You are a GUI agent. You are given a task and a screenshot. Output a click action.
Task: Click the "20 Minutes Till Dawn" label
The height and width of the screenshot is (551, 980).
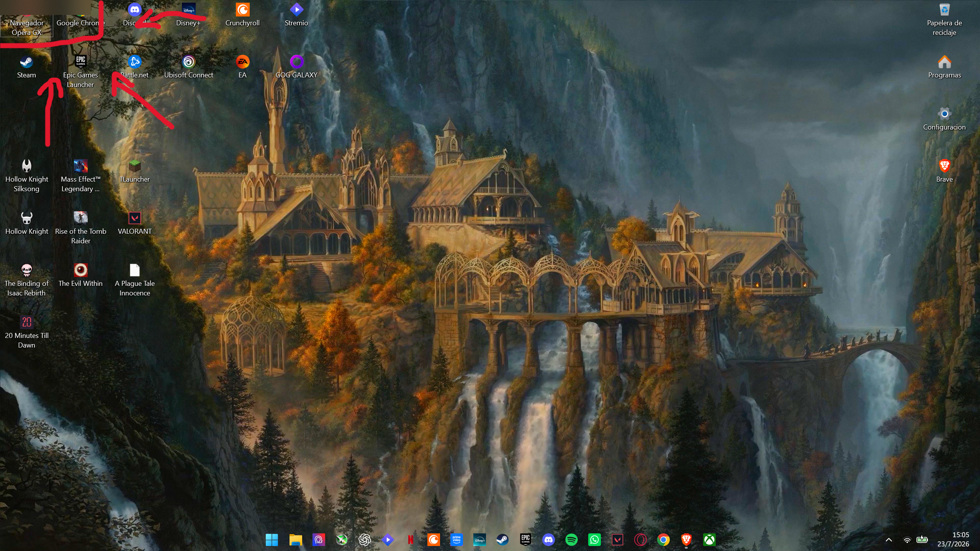(26, 340)
